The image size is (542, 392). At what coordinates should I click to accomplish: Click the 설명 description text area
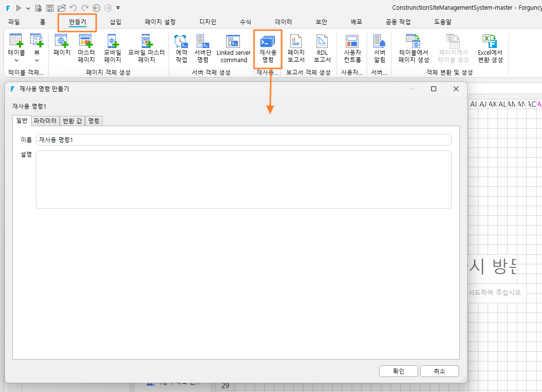coord(244,179)
